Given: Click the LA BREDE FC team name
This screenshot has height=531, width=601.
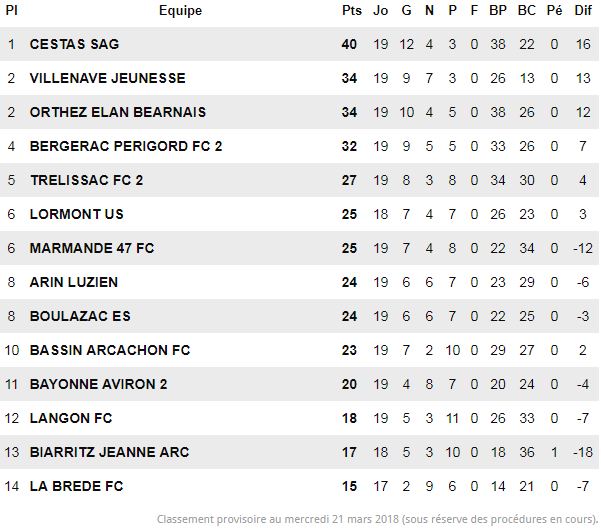Looking at the screenshot, I should pyautogui.click(x=77, y=487).
